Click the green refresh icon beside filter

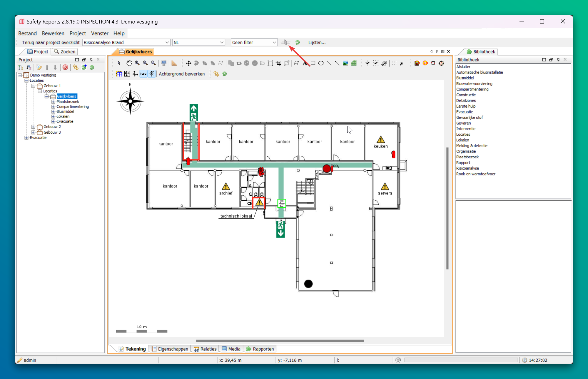click(x=298, y=43)
